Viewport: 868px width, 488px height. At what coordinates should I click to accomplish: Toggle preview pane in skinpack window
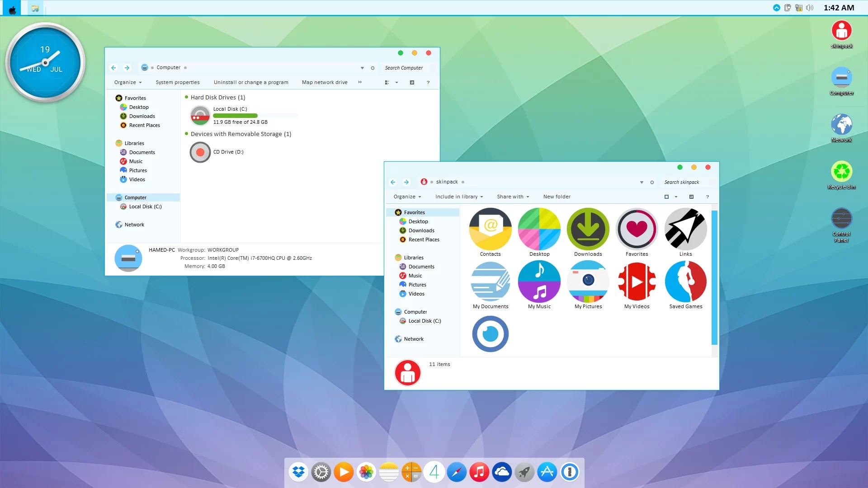pyautogui.click(x=691, y=197)
